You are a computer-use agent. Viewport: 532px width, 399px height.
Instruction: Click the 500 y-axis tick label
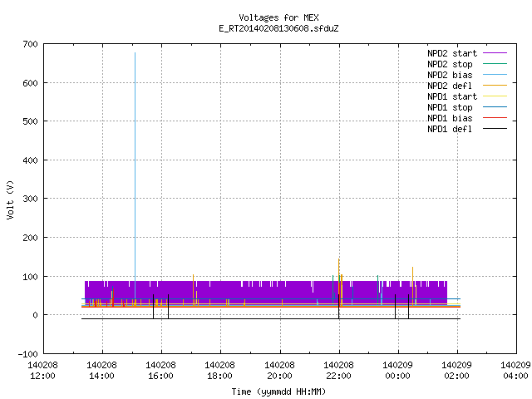click(x=30, y=121)
